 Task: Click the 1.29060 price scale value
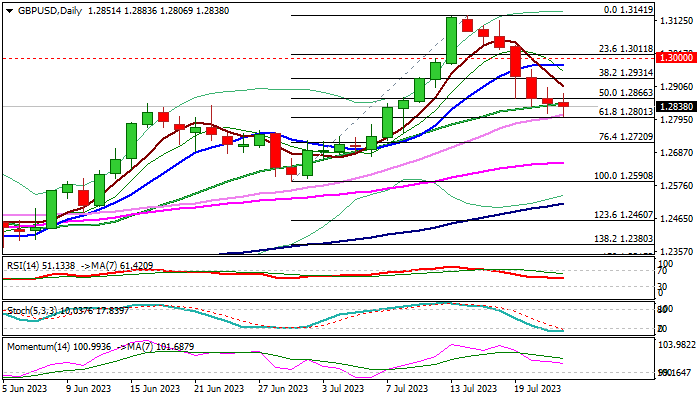tap(677, 87)
